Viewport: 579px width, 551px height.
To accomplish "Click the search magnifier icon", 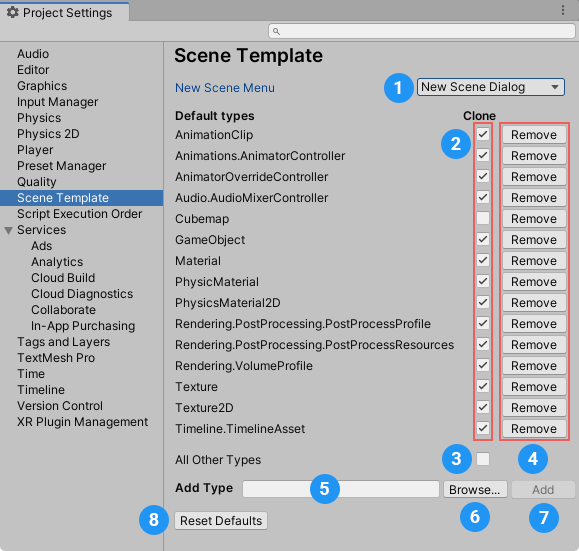I will point(276,31).
